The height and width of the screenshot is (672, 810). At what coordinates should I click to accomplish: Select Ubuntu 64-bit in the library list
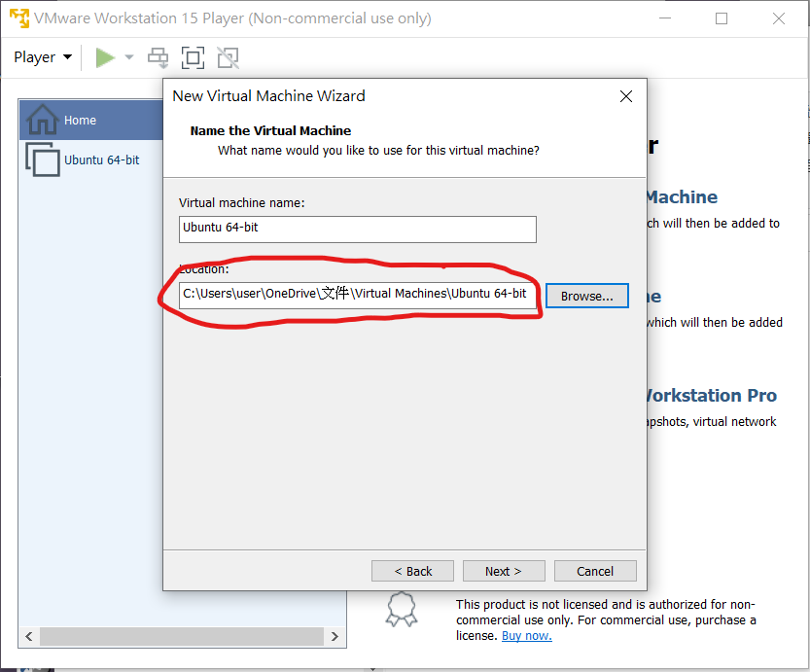(x=91, y=160)
